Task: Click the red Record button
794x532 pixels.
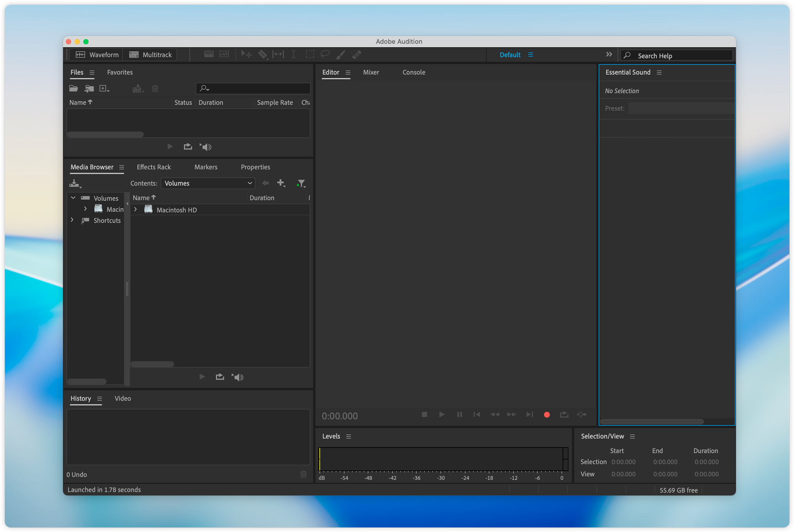Action: 547,415
